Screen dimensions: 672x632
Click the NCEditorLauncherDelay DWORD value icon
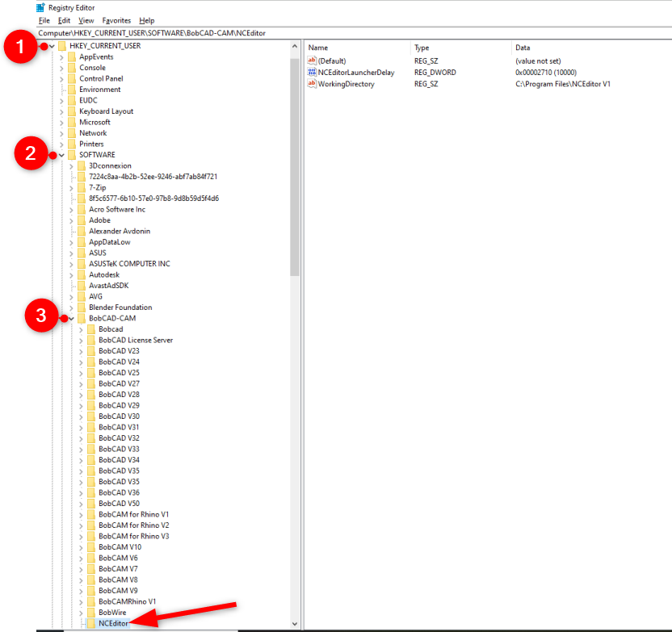click(x=312, y=73)
